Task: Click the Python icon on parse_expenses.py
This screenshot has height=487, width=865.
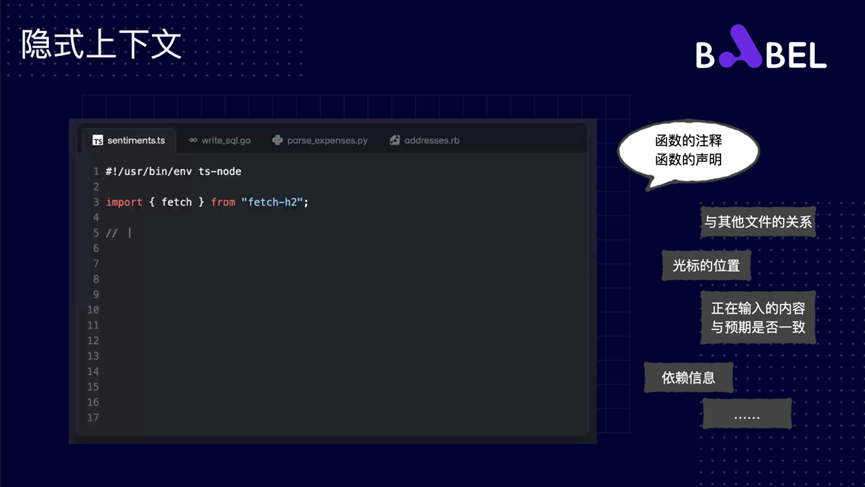Action: point(277,140)
